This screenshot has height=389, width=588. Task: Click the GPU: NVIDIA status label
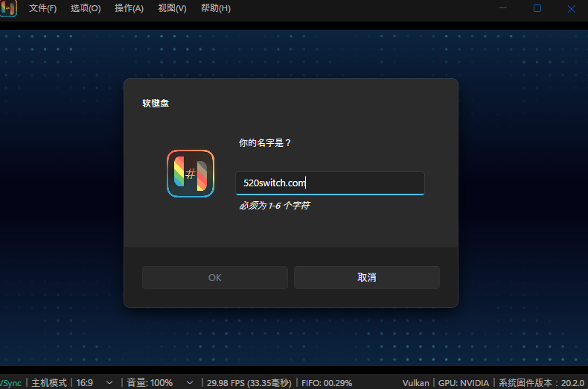tap(465, 382)
